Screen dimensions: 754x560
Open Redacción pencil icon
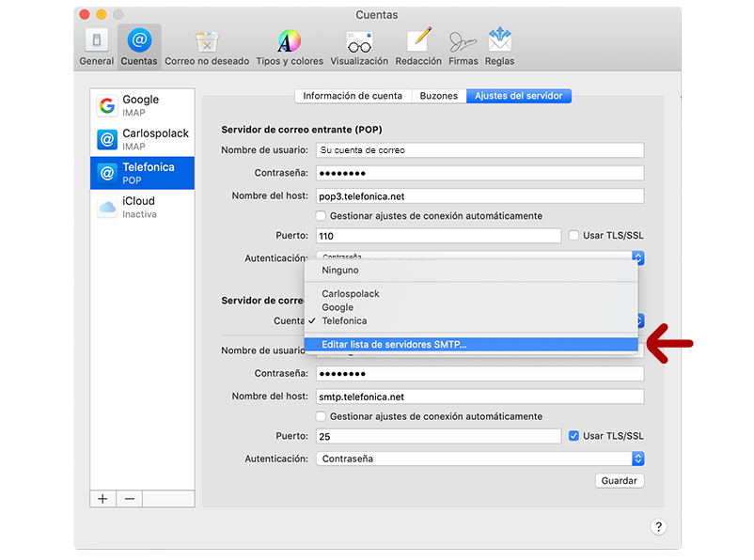pos(418,39)
